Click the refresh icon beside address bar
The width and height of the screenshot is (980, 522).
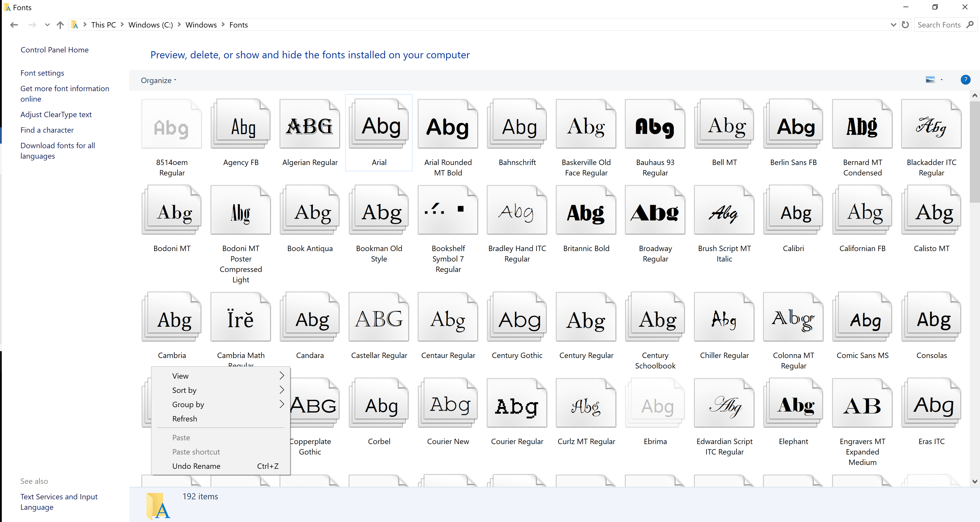905,25
